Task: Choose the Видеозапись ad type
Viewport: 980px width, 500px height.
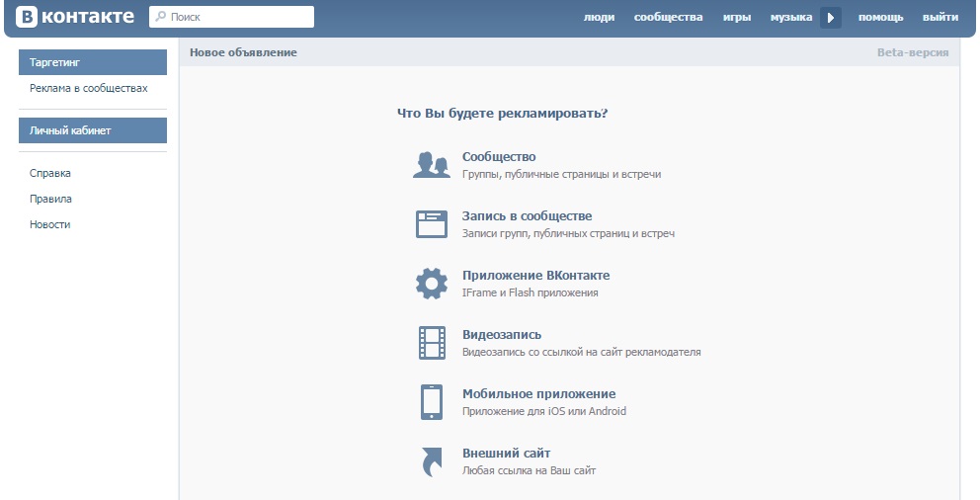Action: tap(502, 335)
